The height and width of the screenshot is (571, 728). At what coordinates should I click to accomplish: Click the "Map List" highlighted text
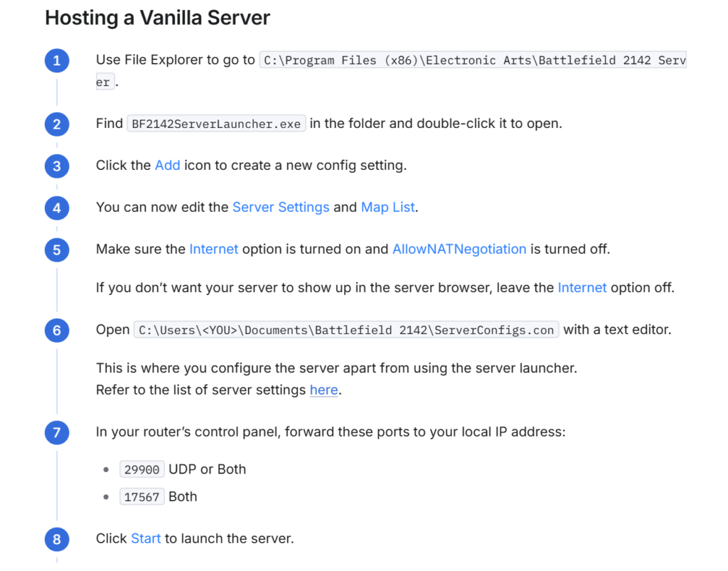tap(388, 208)
